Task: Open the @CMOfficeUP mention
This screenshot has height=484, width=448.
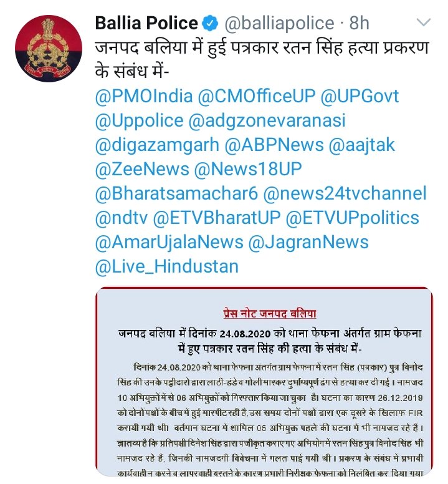Action: click(x=257, y=96)
